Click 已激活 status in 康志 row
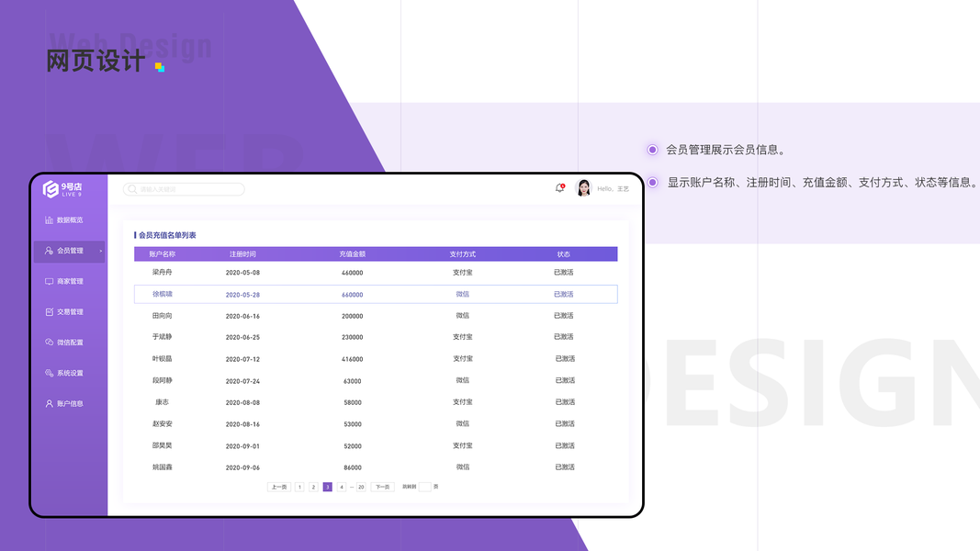980x551 pixels. [565, 402]
